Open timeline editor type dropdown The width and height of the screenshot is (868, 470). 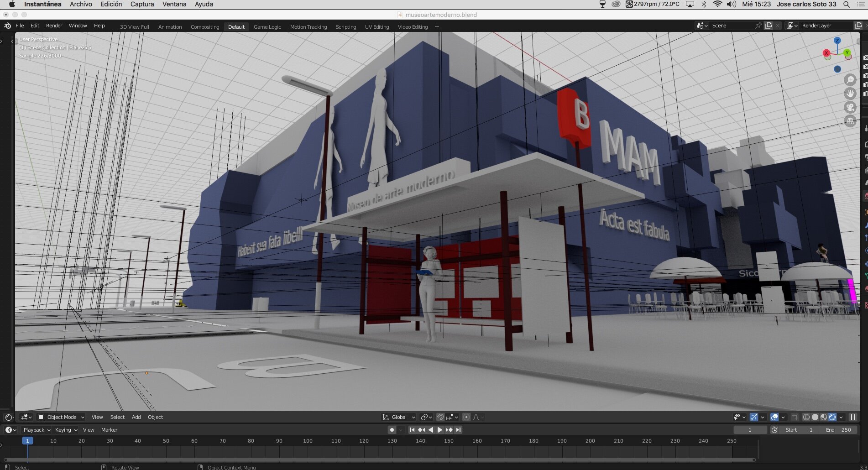click(x=10, y=430)
